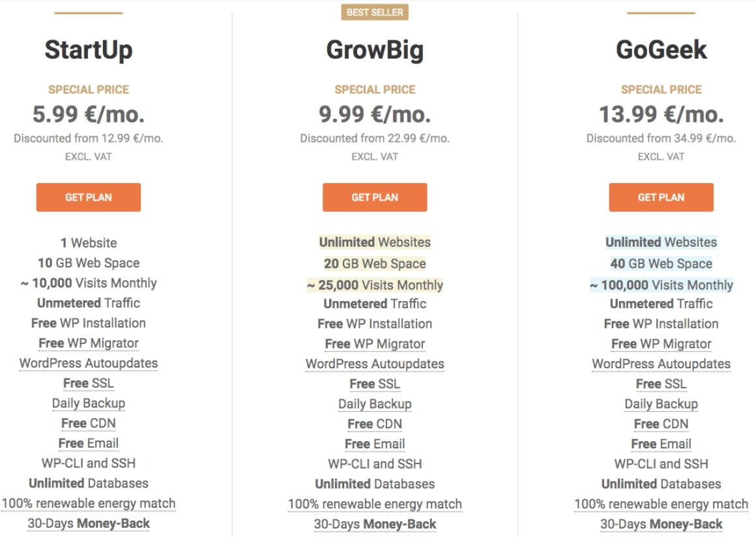The width and height of the screenshot is (756, 537).
Task: Click Daily Backup in StartUp column
Action: pyautogui.click(x=89, y=403)
